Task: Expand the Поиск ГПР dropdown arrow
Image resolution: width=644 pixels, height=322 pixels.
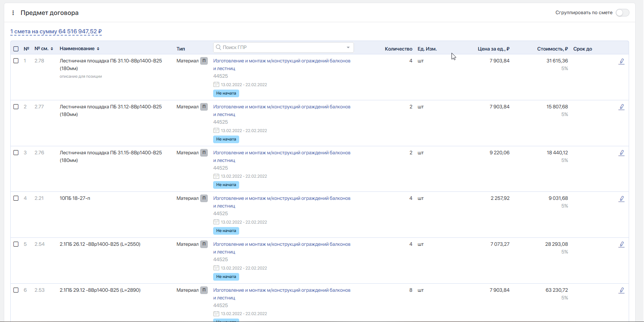Action: tap(348, 47)
